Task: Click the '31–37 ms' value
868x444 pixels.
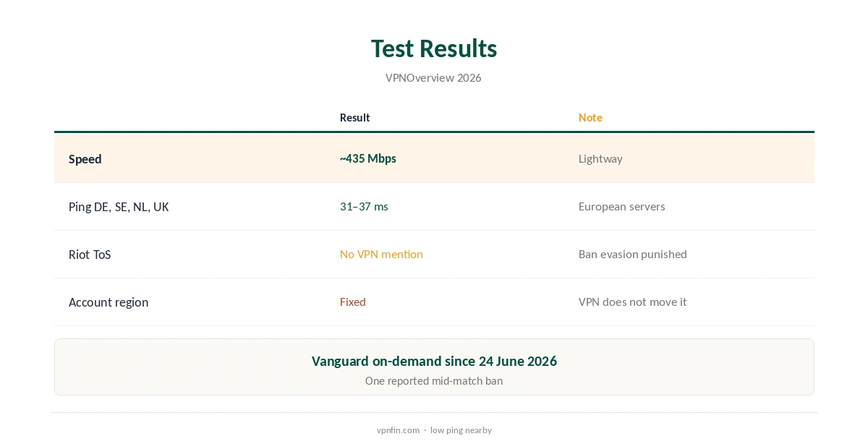Action: coord(364,206)
